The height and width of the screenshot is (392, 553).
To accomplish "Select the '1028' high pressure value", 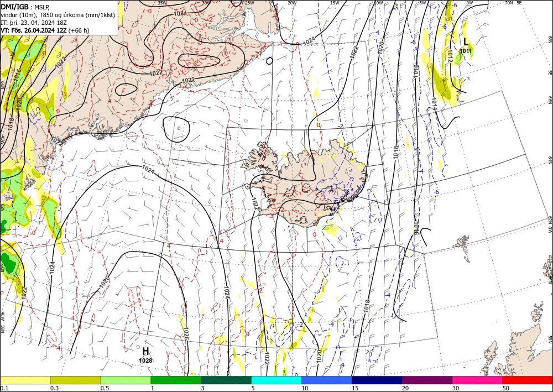I will coord(145,360).
